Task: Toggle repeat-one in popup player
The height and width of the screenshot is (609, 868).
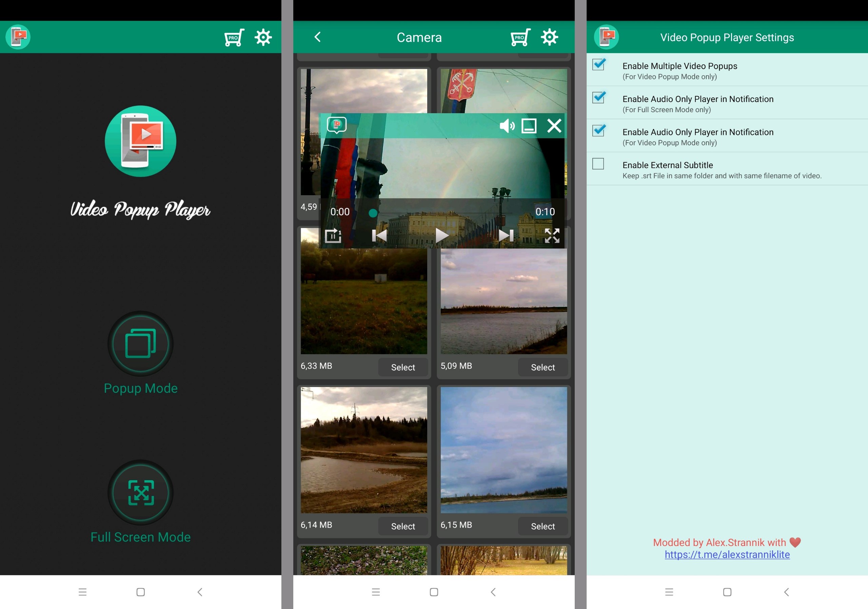Action: click(333, 236)
